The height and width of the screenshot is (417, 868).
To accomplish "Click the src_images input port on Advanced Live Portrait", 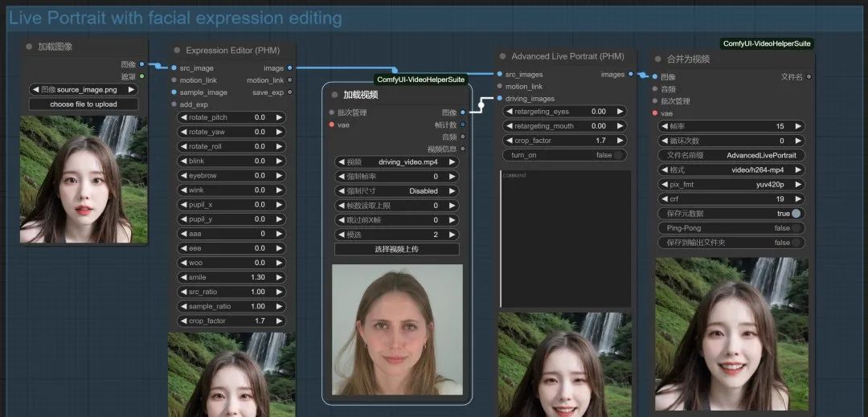I will 500,74.
